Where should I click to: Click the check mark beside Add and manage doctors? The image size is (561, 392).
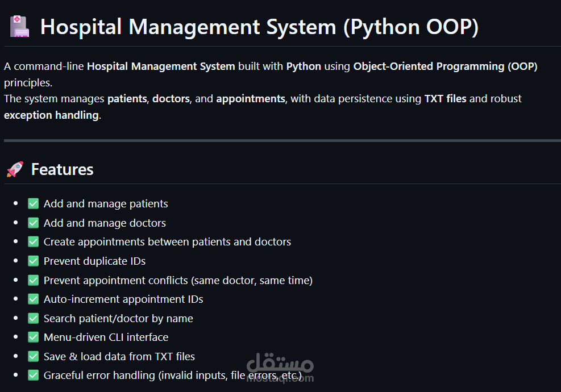point(34,223)
